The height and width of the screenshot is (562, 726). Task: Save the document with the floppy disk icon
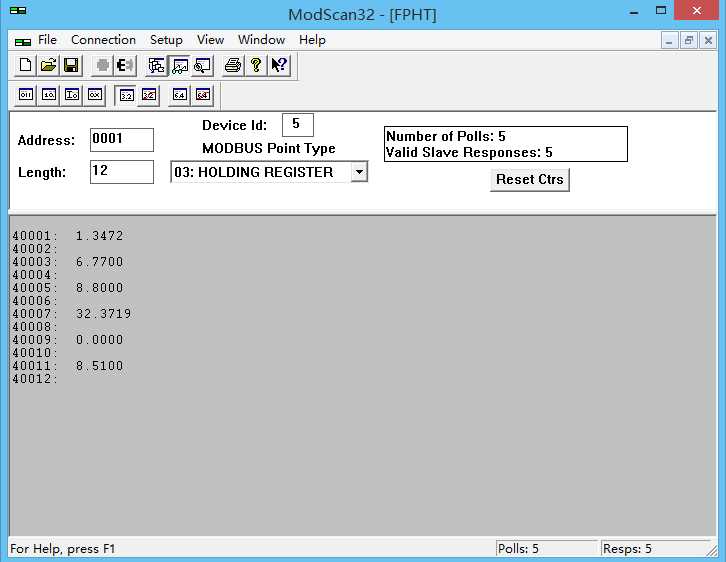(71, 65)
